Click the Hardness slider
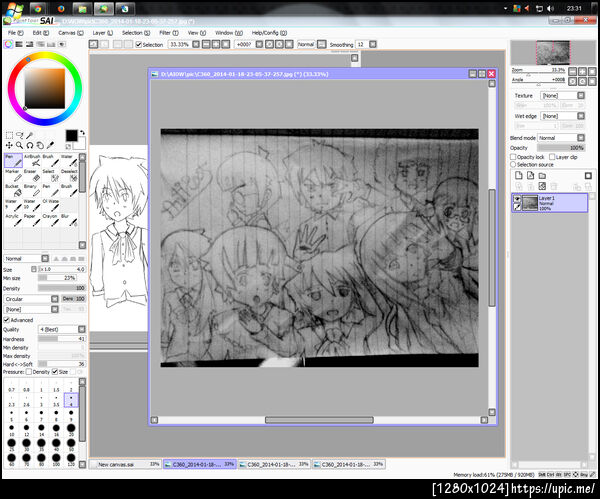 (x=62, y=339)
